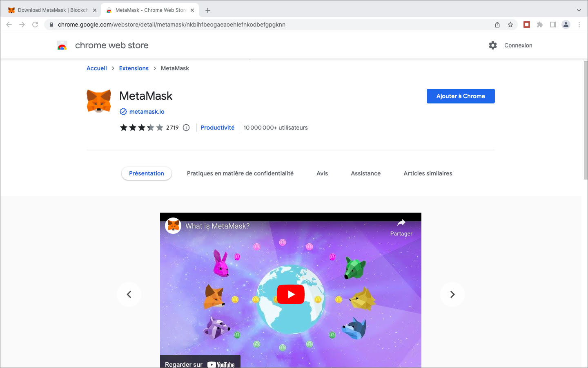Play the What is MetaMask video

pyautogui.click(x=291, y=294)
